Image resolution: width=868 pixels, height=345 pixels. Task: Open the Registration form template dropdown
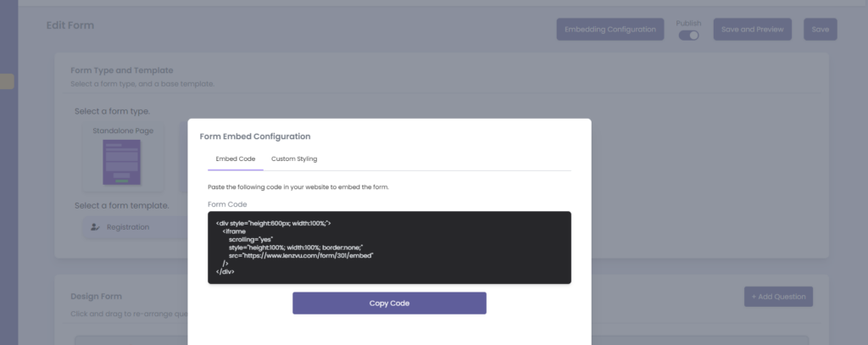136,227
